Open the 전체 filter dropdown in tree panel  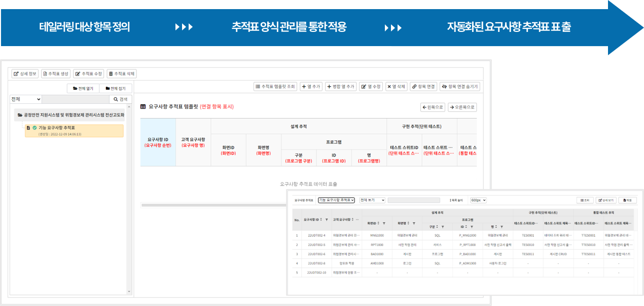click(x=26, y=99)
